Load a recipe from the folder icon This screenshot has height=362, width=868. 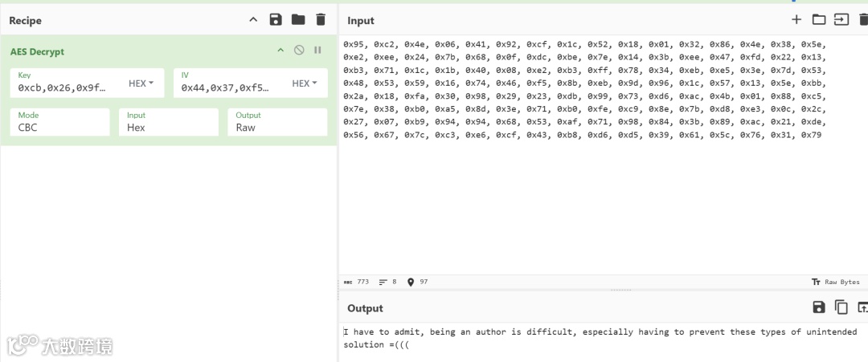[x=298, y=20]
